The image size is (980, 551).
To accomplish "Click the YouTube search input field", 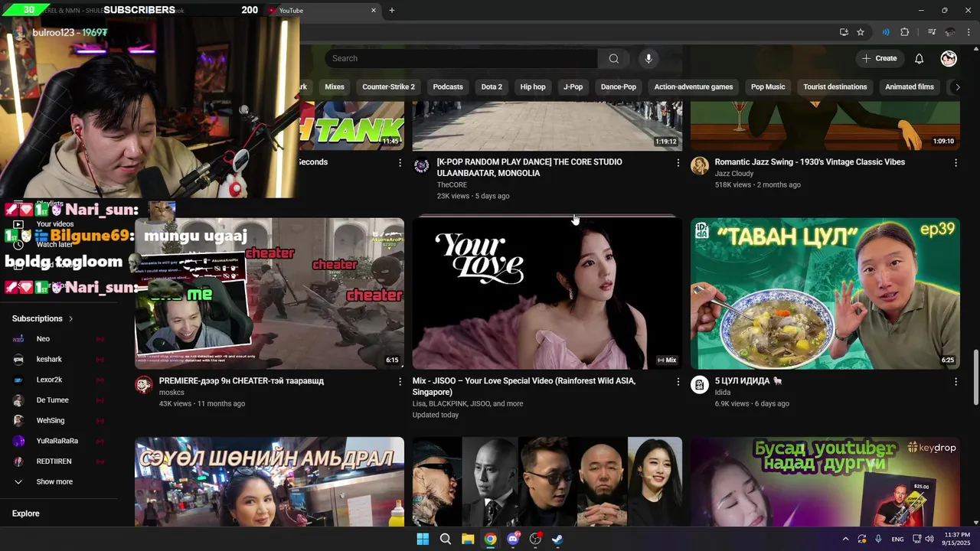I will [x=461, y=59].
